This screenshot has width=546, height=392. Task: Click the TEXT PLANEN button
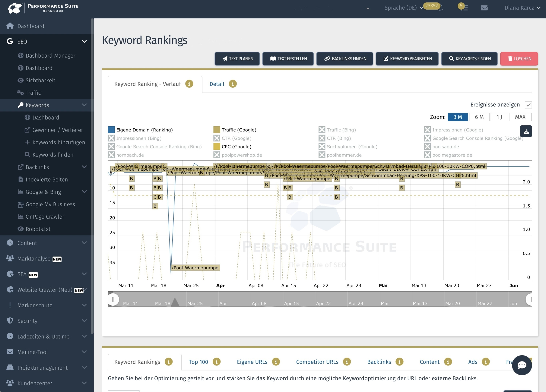coord(237,59)
